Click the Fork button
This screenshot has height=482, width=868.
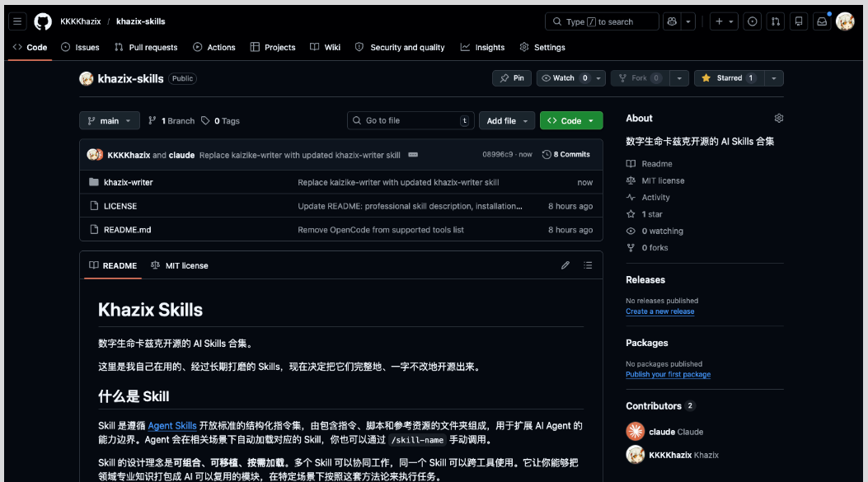click(x=640, y=78)
